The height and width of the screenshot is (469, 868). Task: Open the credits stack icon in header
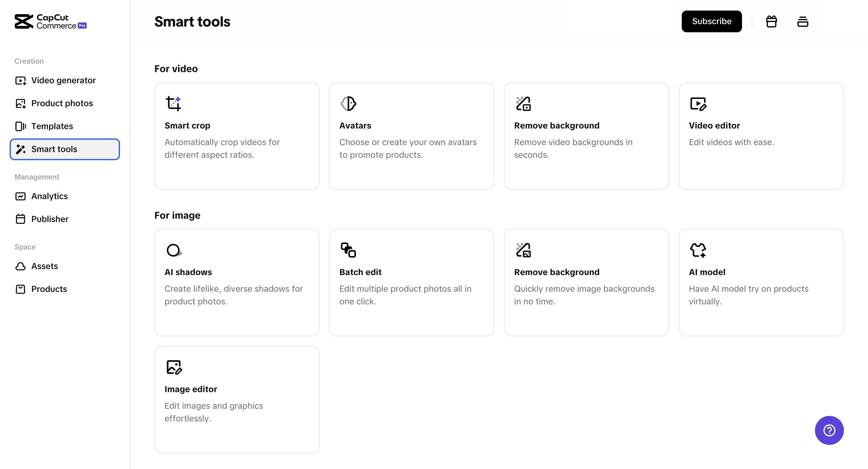pyautogui.click(x=803, y=22)
